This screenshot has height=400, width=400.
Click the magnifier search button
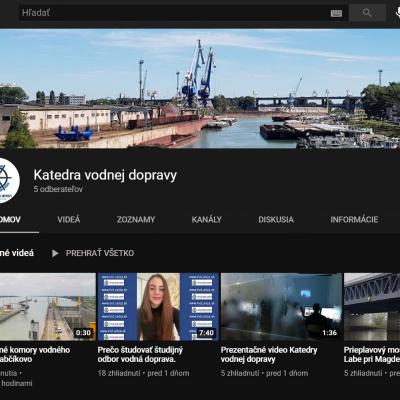coord(367,13)
